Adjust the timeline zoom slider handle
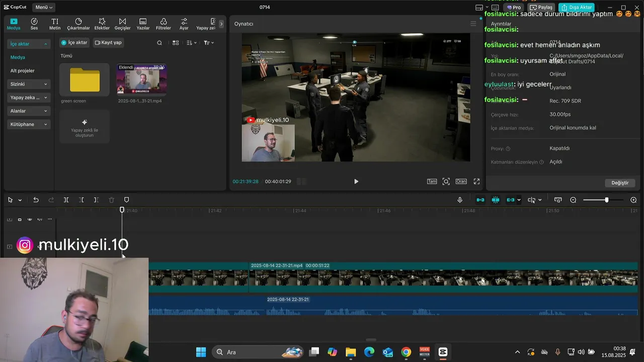 point(607,200)
